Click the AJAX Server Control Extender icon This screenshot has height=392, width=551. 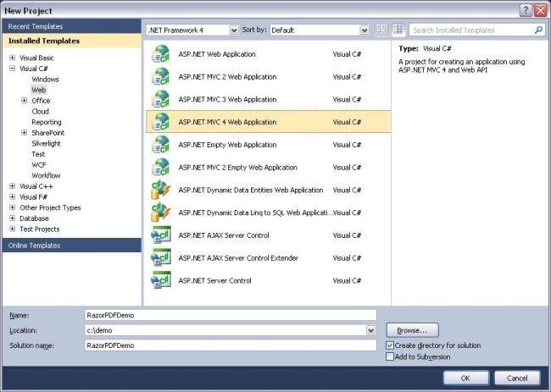160,258
